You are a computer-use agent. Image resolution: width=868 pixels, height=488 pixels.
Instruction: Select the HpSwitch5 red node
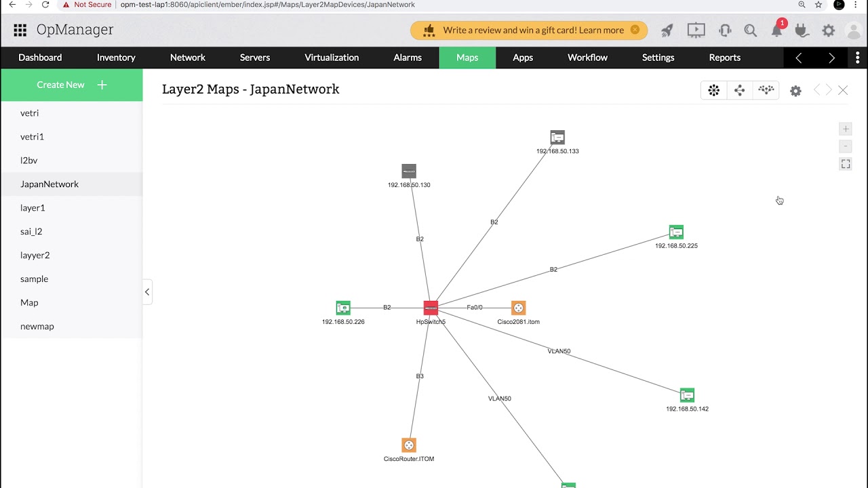pos(431,308)
